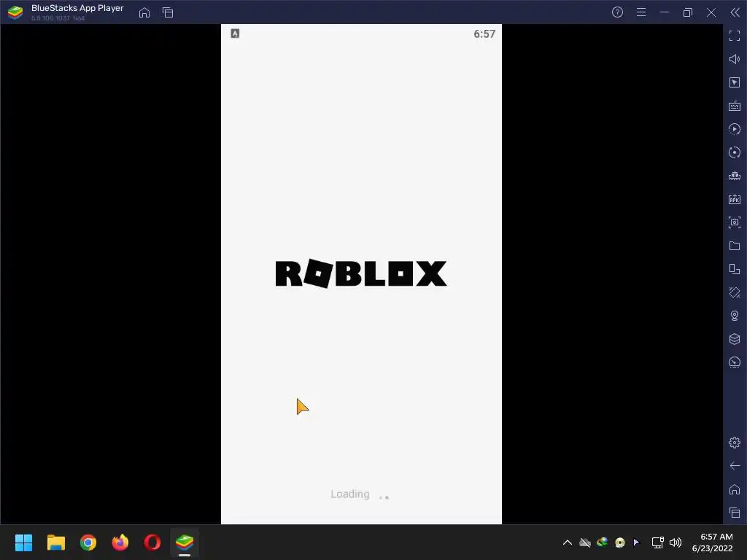Open the BlueStacks help question mark
747x560 pixels.
click(617, 12)
